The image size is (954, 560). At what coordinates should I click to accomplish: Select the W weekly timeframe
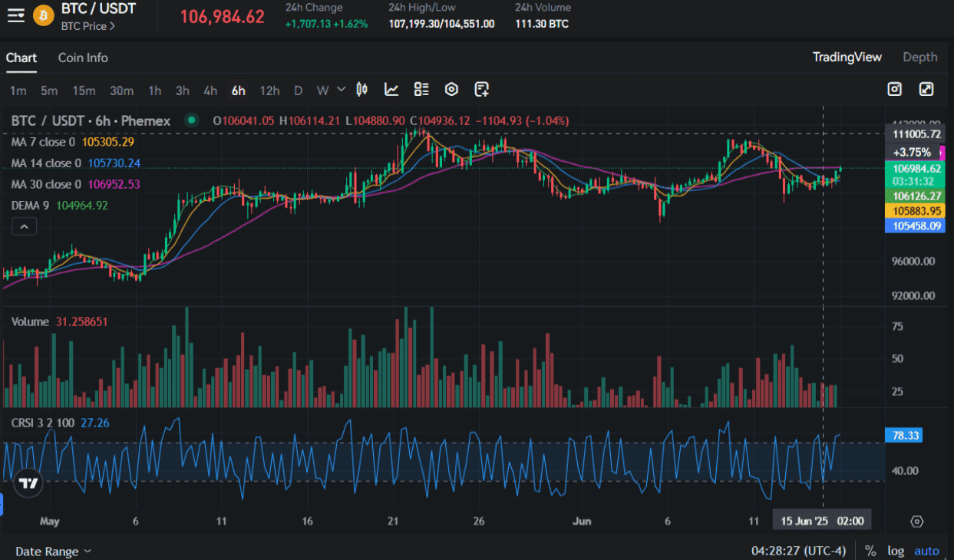tap(322, 91)
